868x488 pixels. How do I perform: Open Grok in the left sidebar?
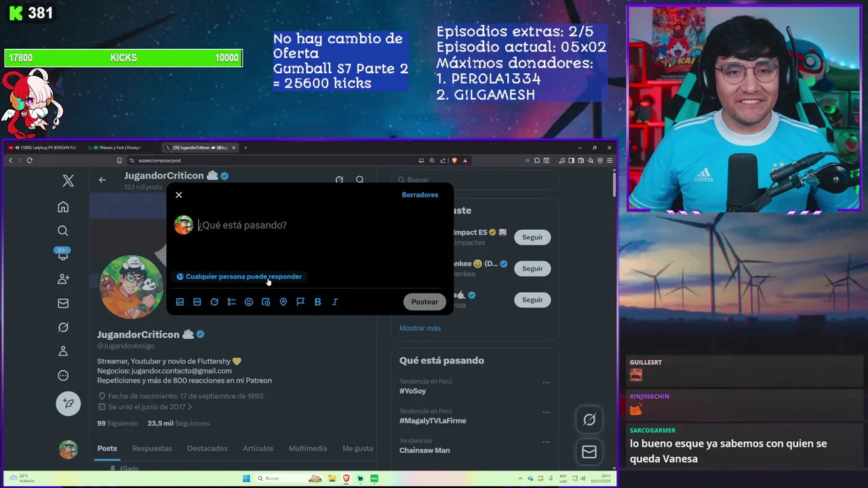pos(63,327)
